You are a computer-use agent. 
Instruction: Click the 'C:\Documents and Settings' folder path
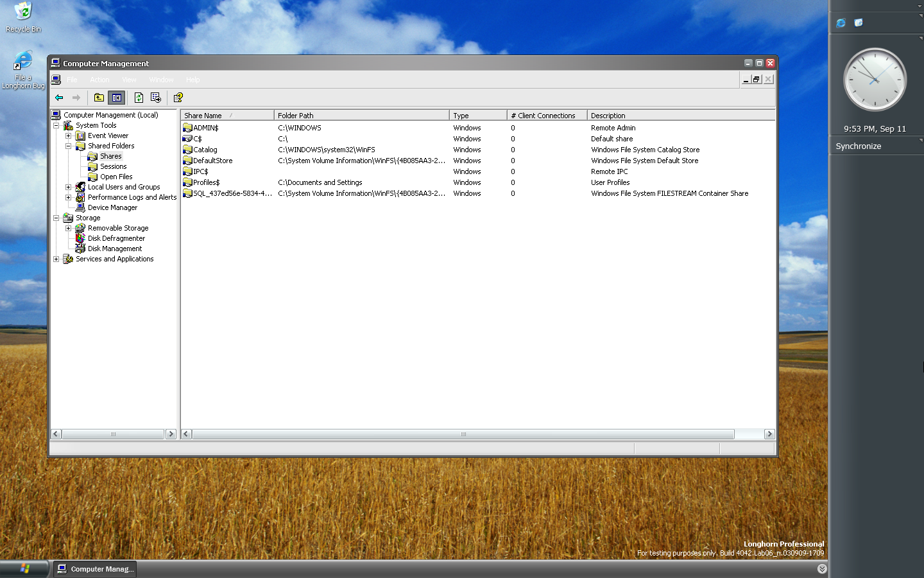point(320,182)
